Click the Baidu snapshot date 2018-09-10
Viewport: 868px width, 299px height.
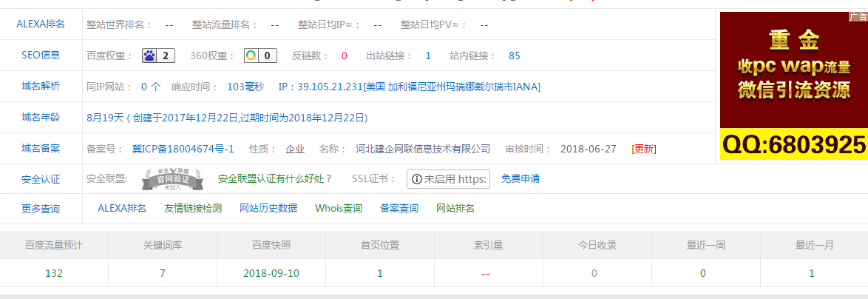click(271, 273)
